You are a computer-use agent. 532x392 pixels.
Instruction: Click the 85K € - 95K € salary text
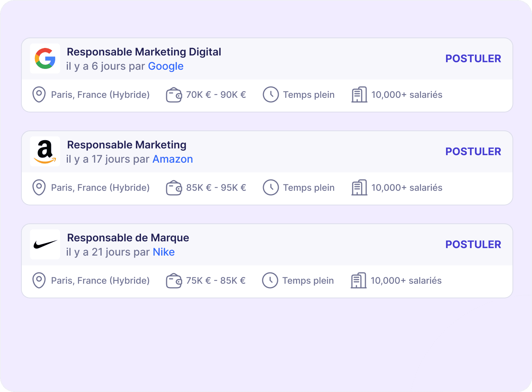(216, 187)
